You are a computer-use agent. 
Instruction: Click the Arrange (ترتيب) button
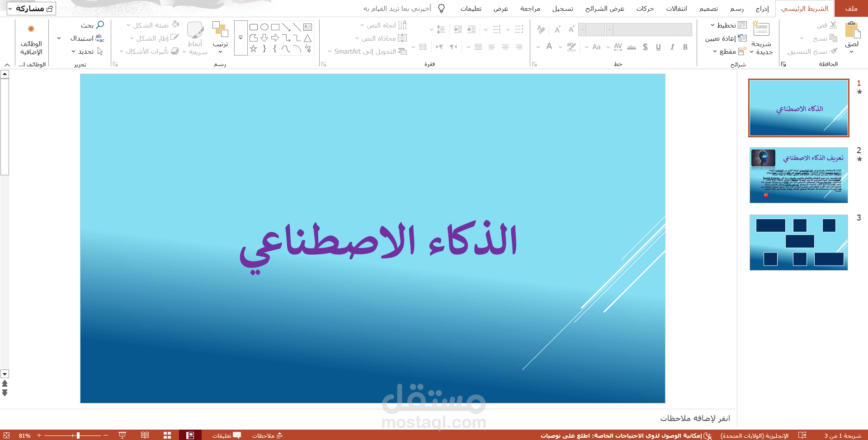(221, 37)
